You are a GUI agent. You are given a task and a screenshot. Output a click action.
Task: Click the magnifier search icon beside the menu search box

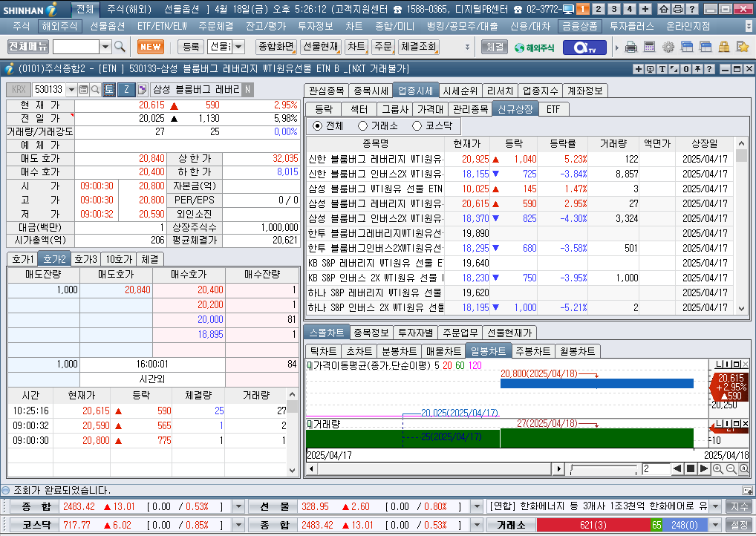click(x=120, y=47)
